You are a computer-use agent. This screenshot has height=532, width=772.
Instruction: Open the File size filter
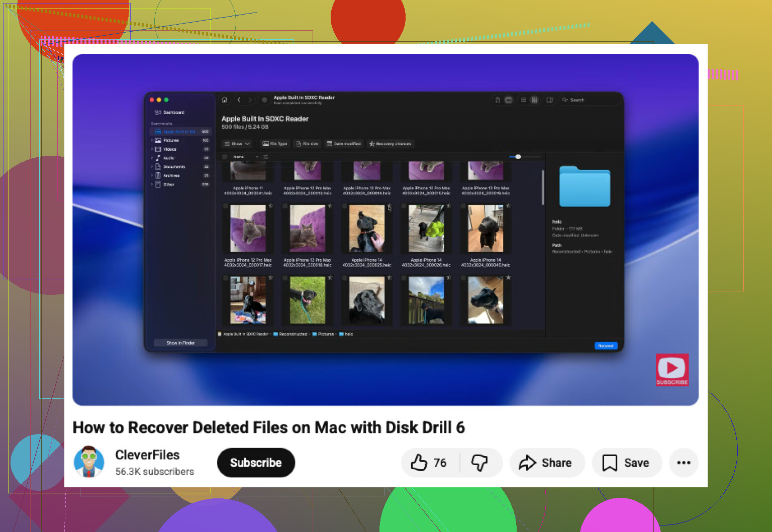point(307,144)
